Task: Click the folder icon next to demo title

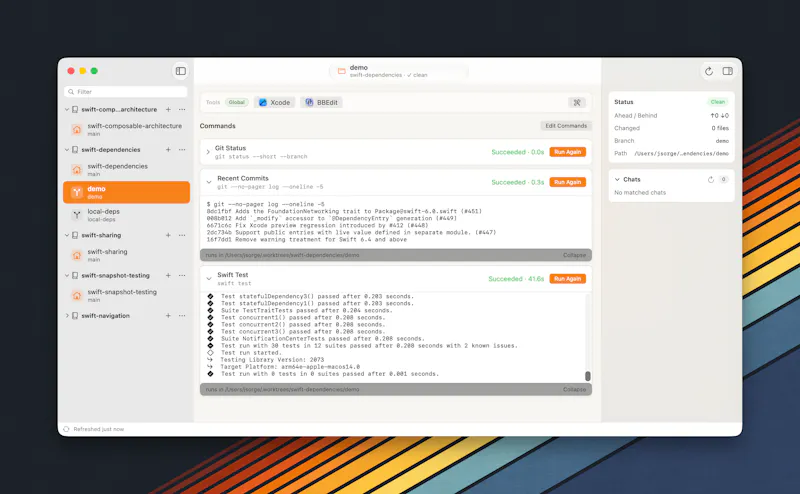Action: click(x=342, y=71)
